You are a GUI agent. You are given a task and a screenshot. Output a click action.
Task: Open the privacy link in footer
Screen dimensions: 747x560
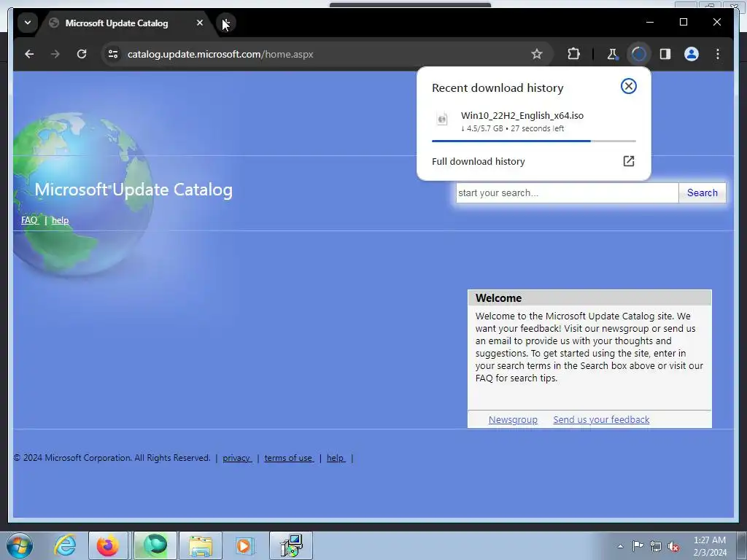coord(237,458)
